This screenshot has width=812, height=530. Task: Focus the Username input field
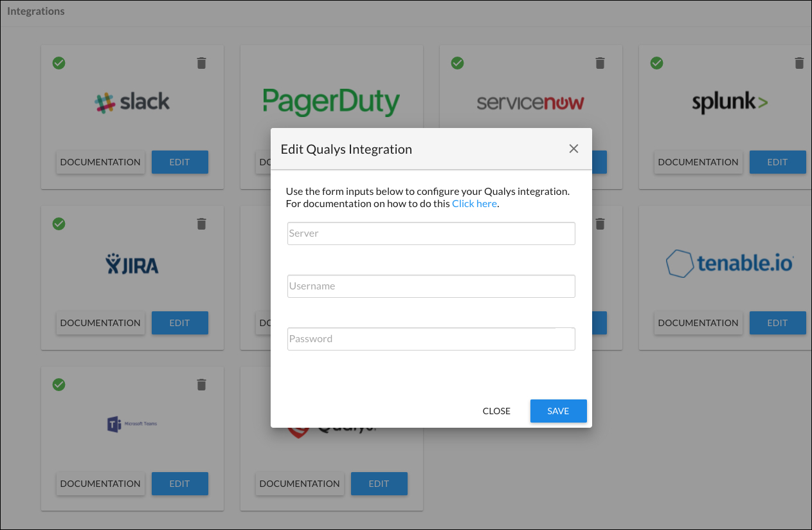[x=431, y=286]
